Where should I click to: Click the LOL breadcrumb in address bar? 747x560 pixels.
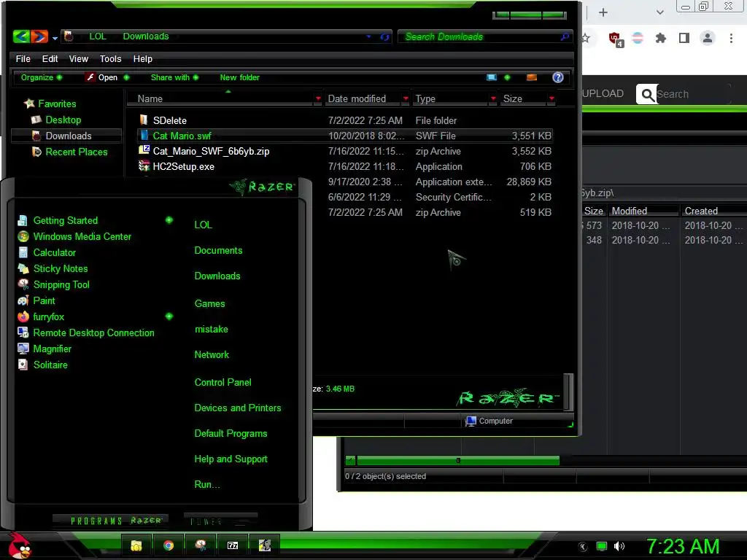click(98, 36)
